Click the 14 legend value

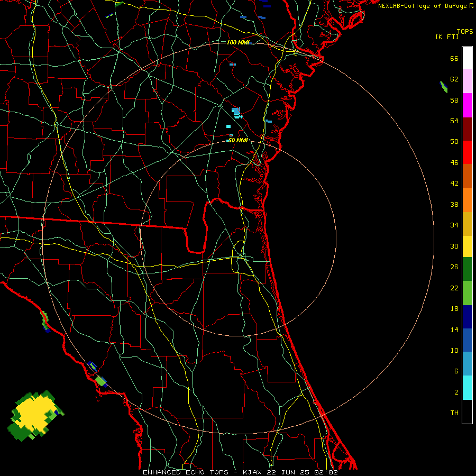(x=454, y=329)
